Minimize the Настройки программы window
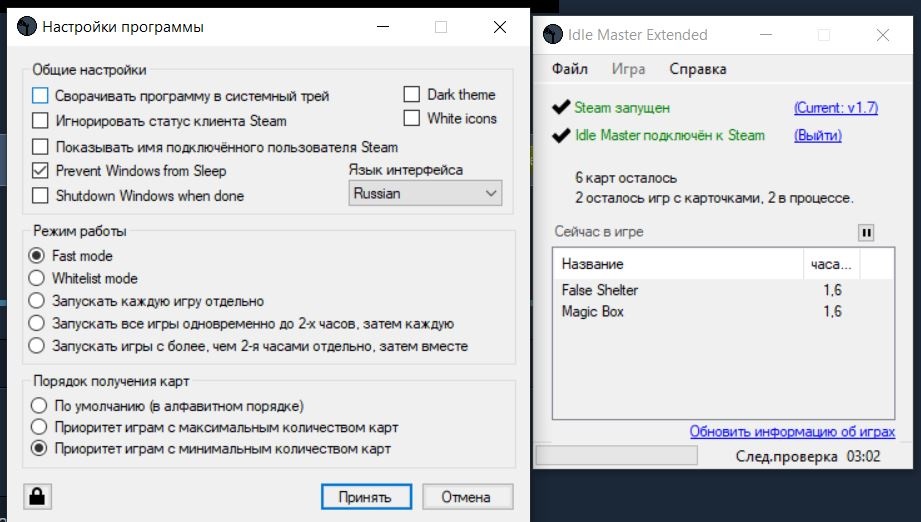This screenshot has width=921, height=522. (x=383, y=27)
